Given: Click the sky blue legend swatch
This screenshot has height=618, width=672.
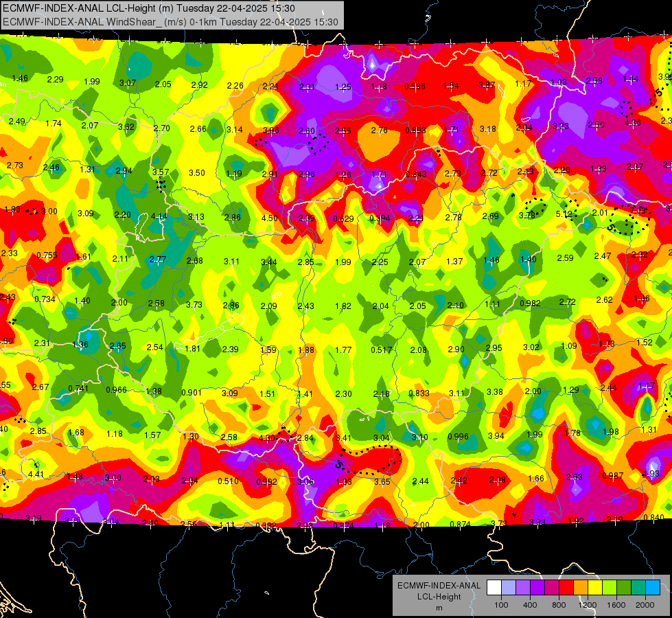Looking at the screenshot, I should 653,588.
